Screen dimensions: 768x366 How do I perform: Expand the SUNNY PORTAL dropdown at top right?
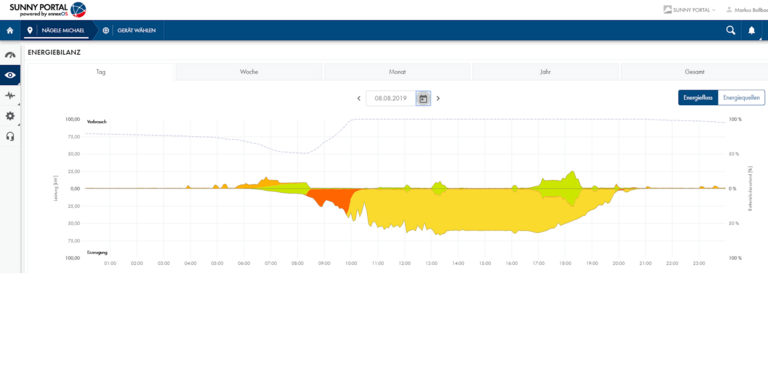click(x=689, y=10)
